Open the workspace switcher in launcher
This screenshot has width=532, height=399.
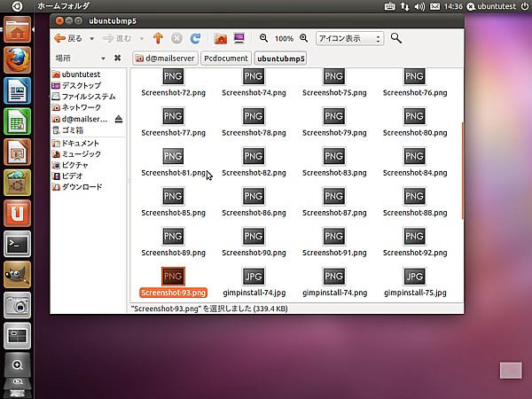(17, 335)
